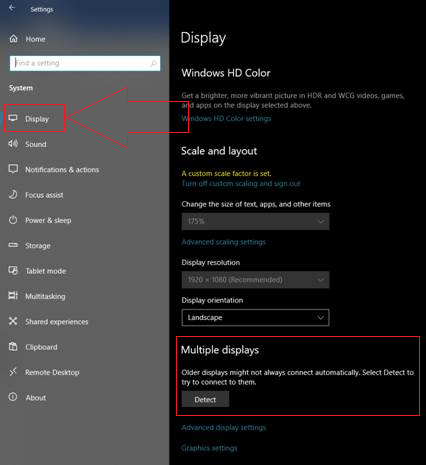Click the Clipboard icon
The image size is (426, 465).
pyautogui.click(x=13, y=347)
